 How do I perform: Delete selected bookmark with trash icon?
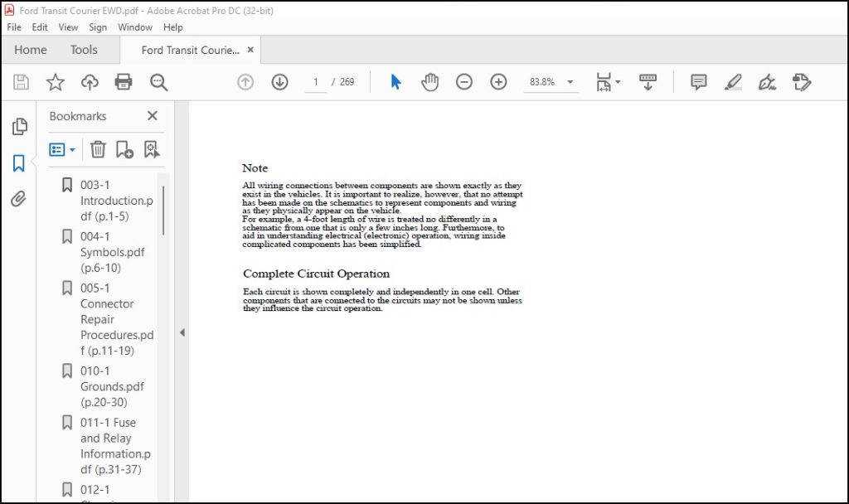tap(98, 149)
